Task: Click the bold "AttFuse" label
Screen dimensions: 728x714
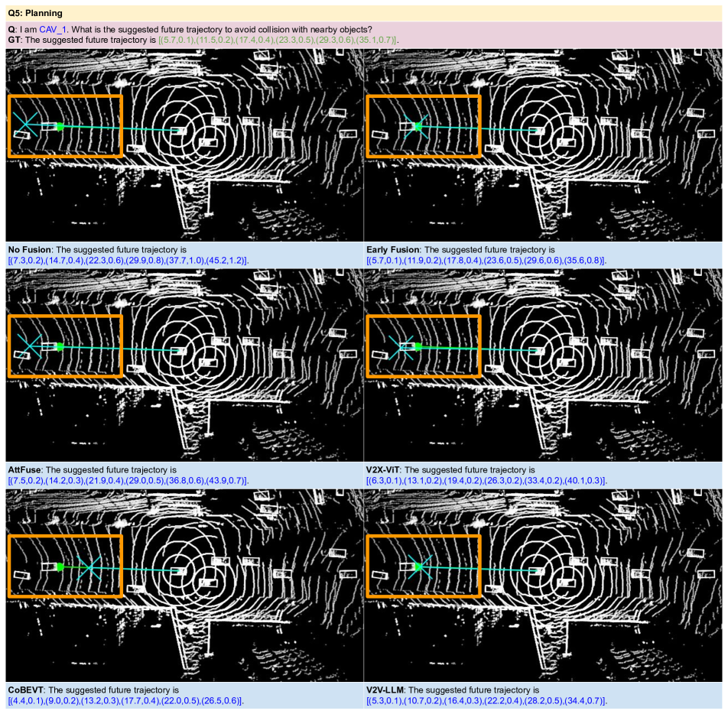Action: pyautogui.click(x=24, y=470)
